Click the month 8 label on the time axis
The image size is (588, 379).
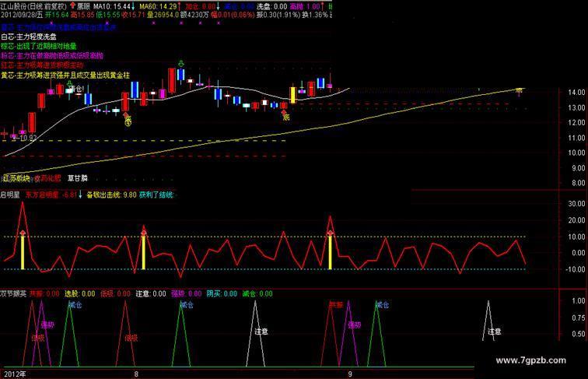click(x=136, y=374)
